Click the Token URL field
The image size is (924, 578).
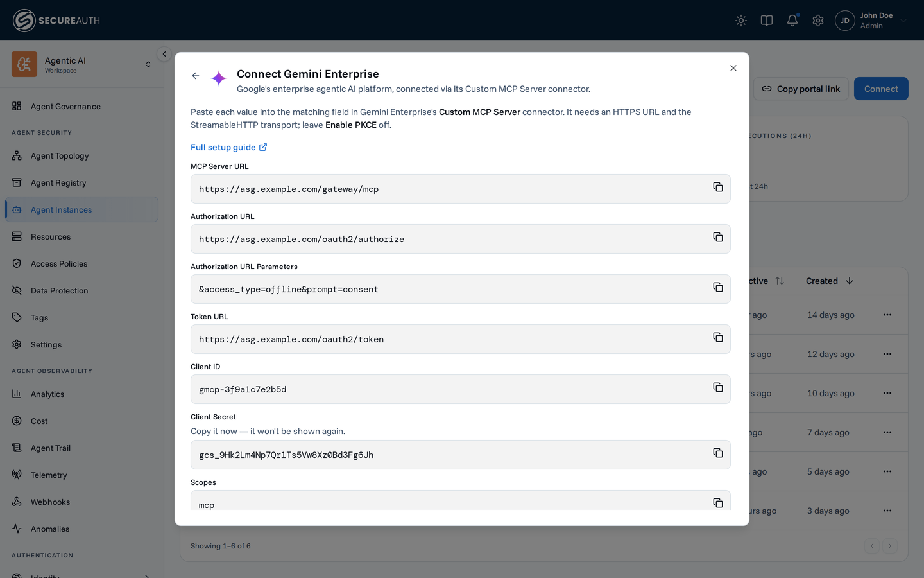(x=461, y=339)
